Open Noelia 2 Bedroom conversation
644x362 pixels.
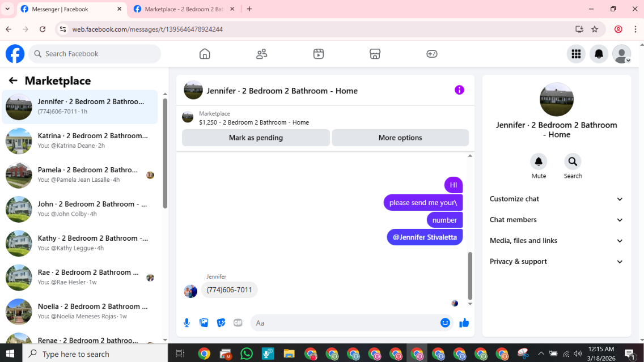80,311
